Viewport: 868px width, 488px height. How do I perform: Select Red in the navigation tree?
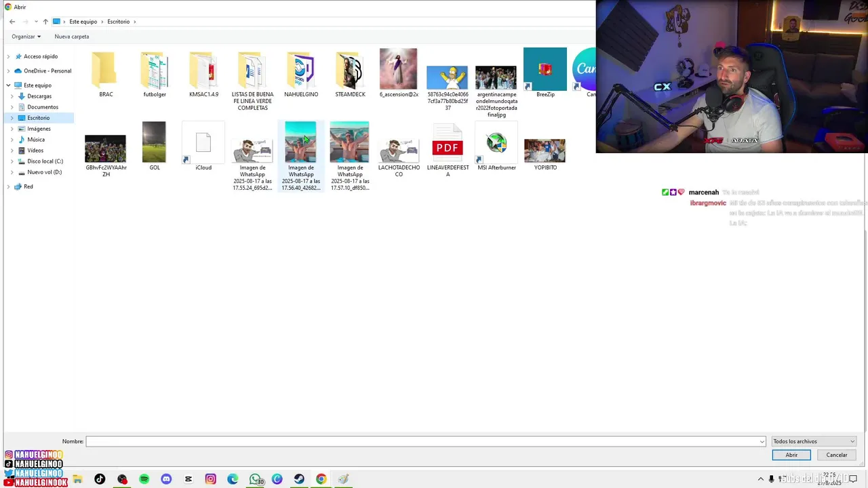coord(28,186)
